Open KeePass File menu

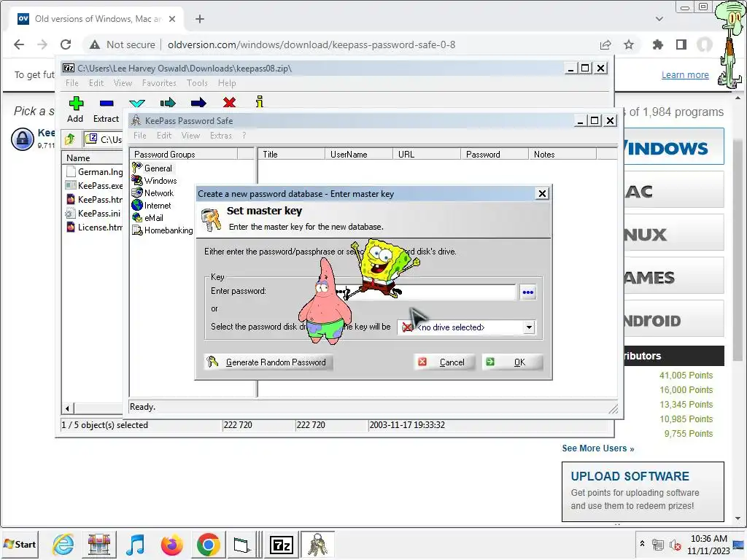140,136
